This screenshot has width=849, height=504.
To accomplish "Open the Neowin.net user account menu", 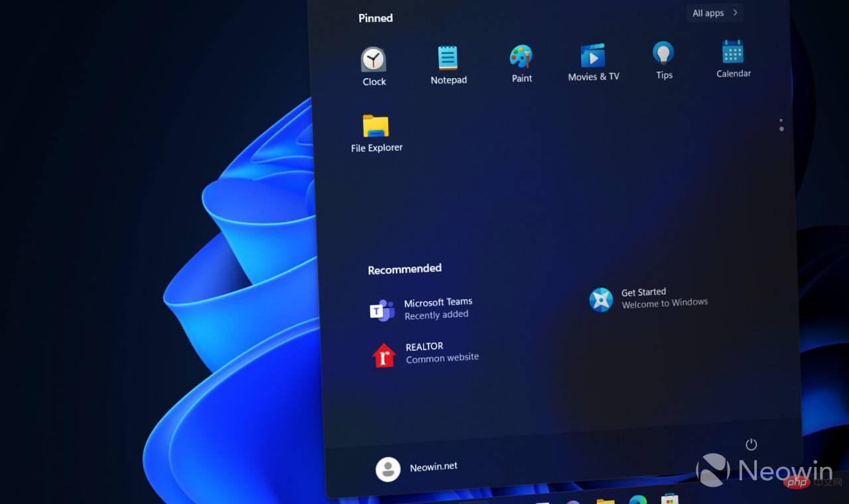I will pyautogui.click(x=417, y=468).
